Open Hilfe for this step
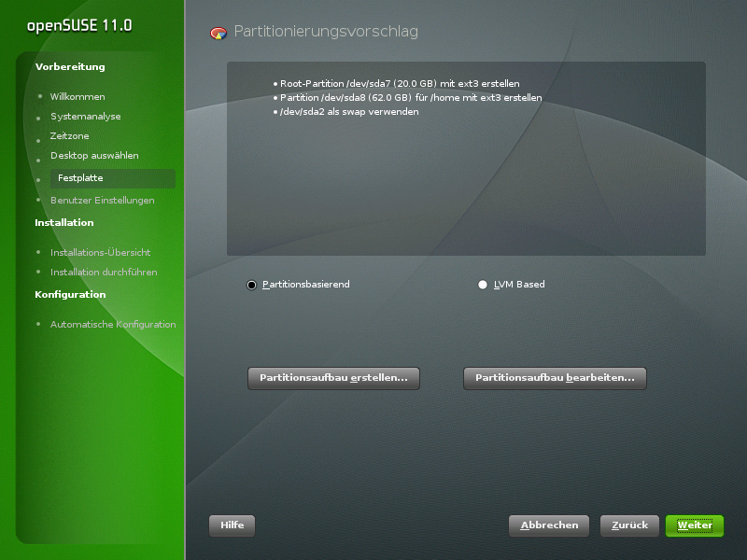Image resolution: width=747 pixels, height=560 pixels. point(232,525)
